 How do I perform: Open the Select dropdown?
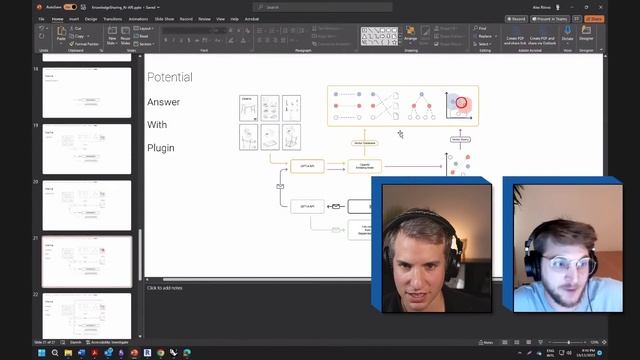(482, 44)
